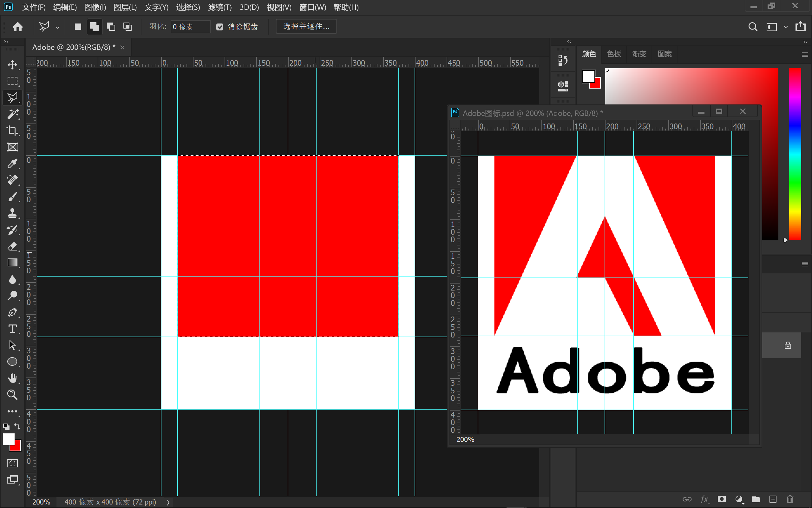Select the Rectangular Marquee tool
The image size is (812, 508).
pyautogui.click(x=12, y=81)
